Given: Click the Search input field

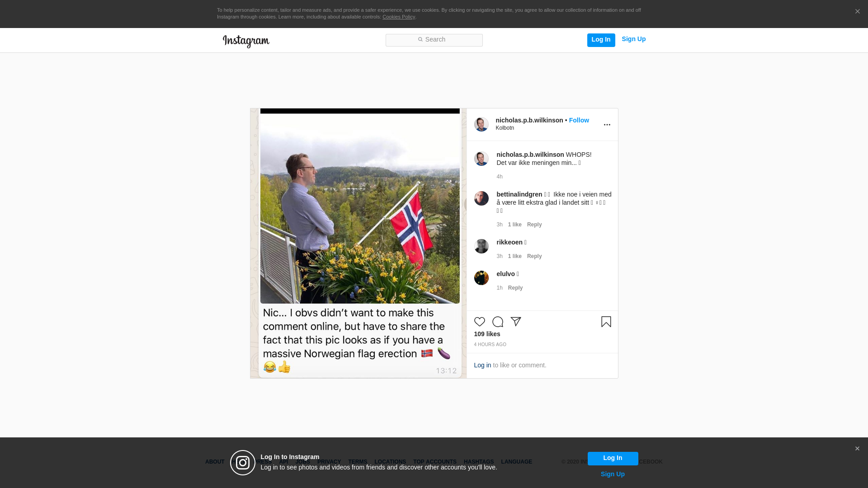Looking at the screenshot, I should pos(434,40).
